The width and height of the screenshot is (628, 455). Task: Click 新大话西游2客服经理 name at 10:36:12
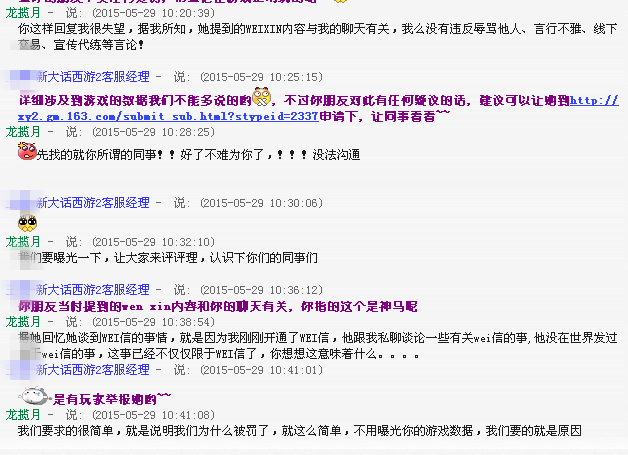click(93, 290)
